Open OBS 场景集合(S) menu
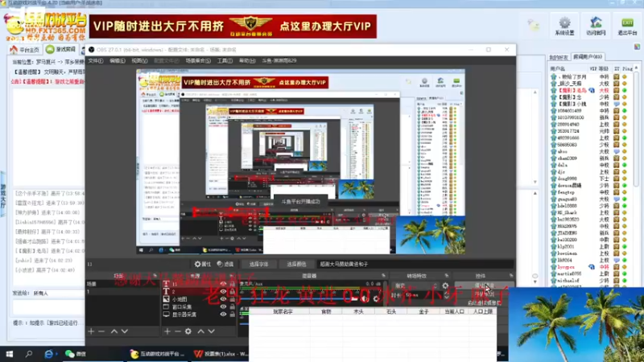 point(198,61)
